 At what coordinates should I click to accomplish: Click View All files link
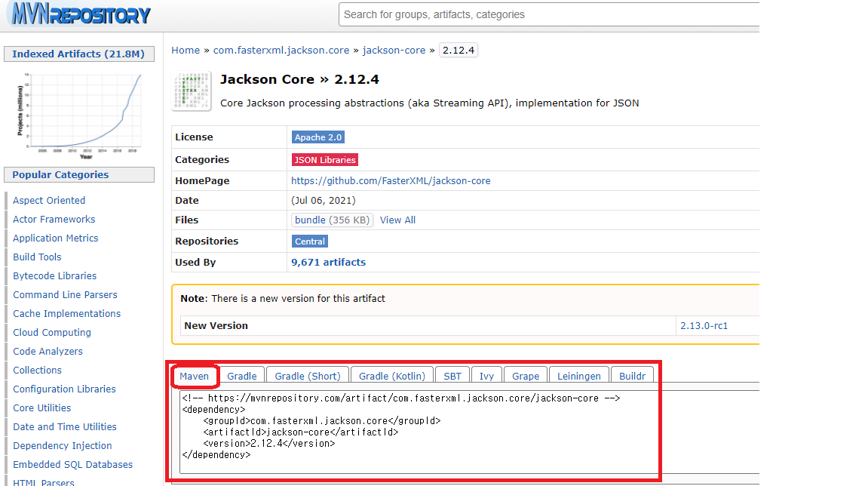tap(397, 220)
